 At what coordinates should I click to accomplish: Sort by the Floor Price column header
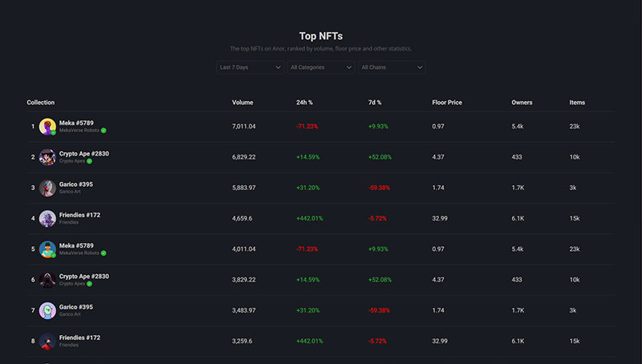[447, 103]
